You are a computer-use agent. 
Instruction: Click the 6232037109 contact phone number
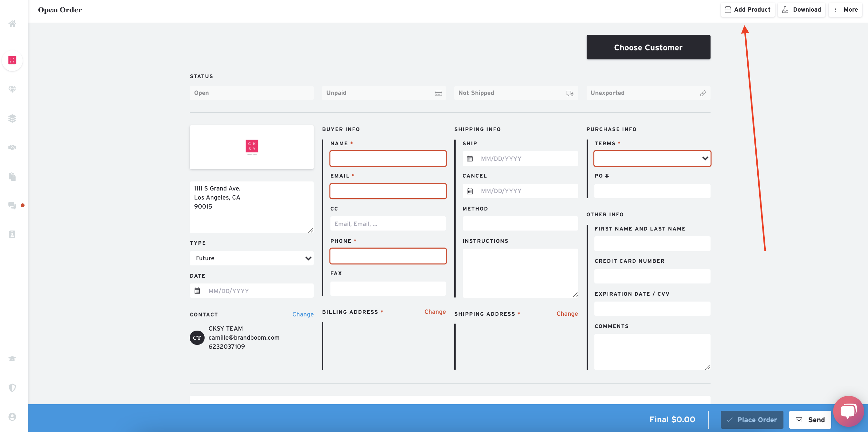click(227, 347)
